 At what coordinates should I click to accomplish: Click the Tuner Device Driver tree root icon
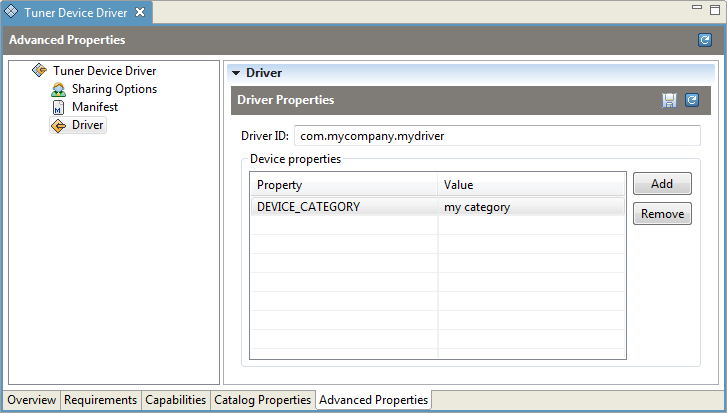coord(39,70)
